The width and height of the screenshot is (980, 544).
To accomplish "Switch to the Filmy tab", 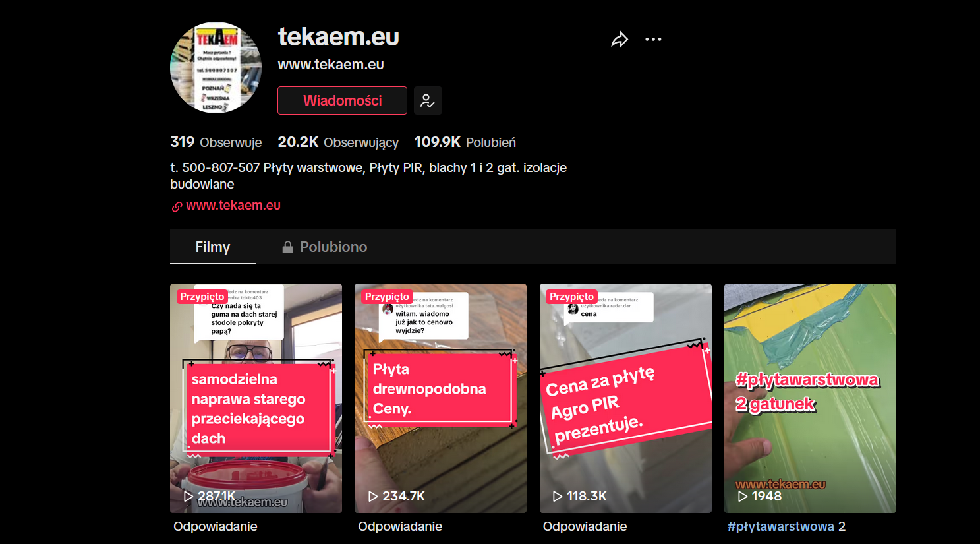I will coord(213,247).
